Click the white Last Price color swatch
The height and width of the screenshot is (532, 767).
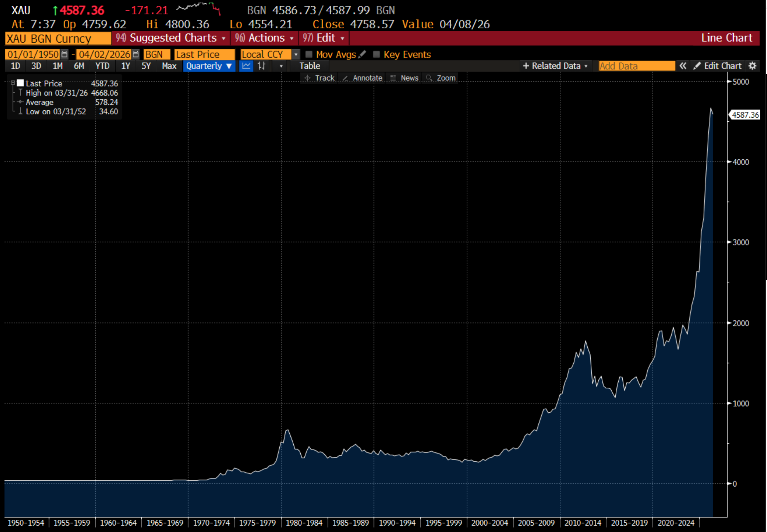point(20,83)
